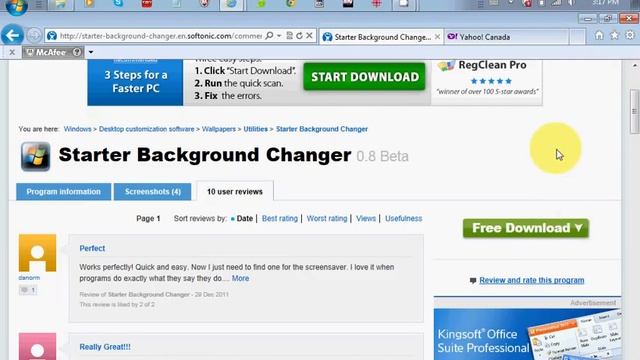This screenshot has height=360, width=640.
Task: Click the Home icon in Internet Explorer
Action: (599, 36)
